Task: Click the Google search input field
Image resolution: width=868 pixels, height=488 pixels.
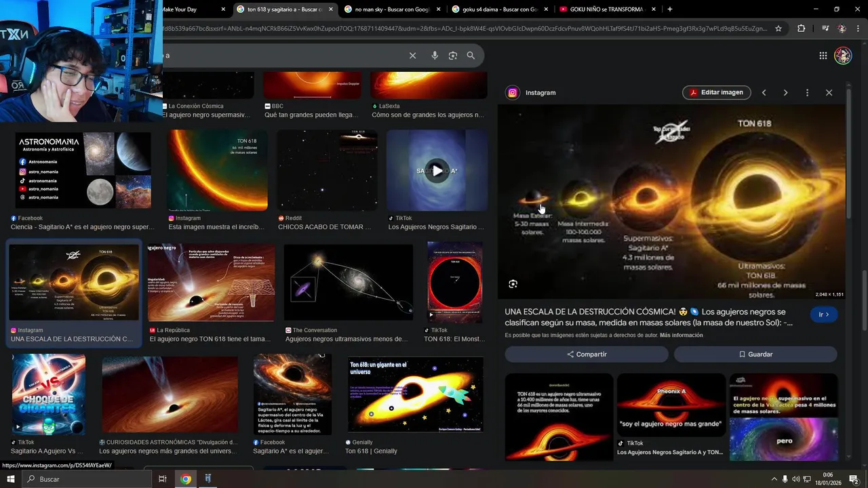Action: pyautogui.click(x=285, y=56)
